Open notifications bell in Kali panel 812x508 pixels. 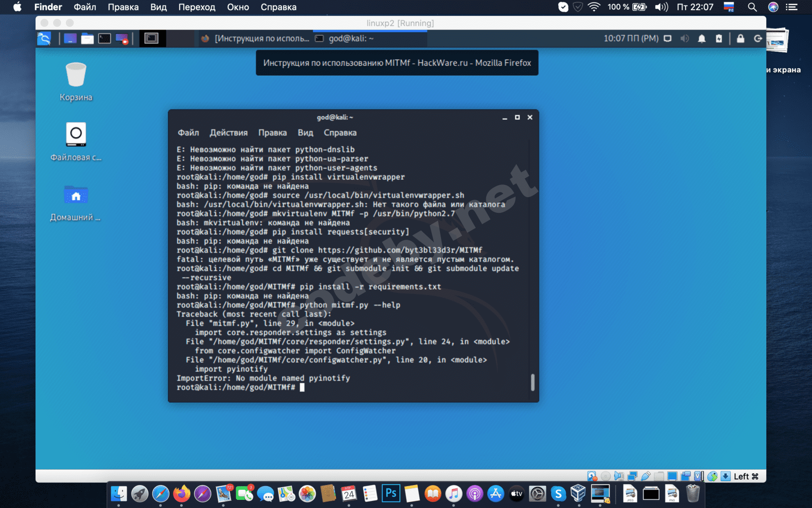[702, 39]
